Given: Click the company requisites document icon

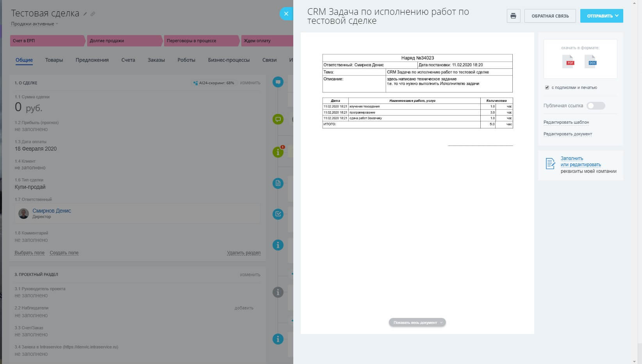Looking at the screenshot, I should point(550,164).
